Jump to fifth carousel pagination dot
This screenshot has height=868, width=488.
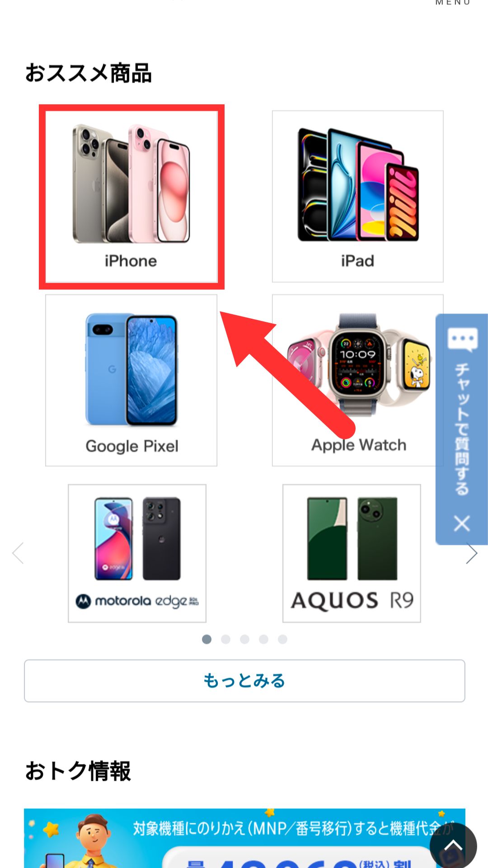pyautogui.click(x=282, y=639)
